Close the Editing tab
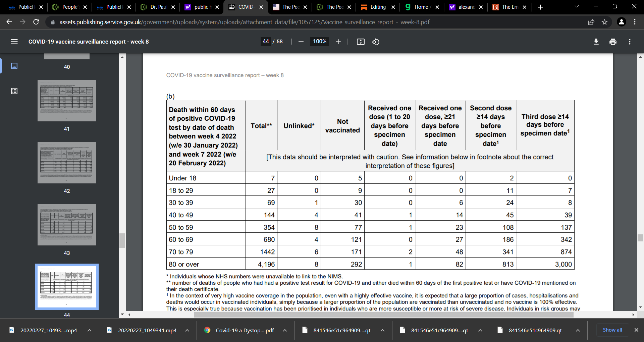The width and height of the screenshot is (644, 342). coord(393,7)
